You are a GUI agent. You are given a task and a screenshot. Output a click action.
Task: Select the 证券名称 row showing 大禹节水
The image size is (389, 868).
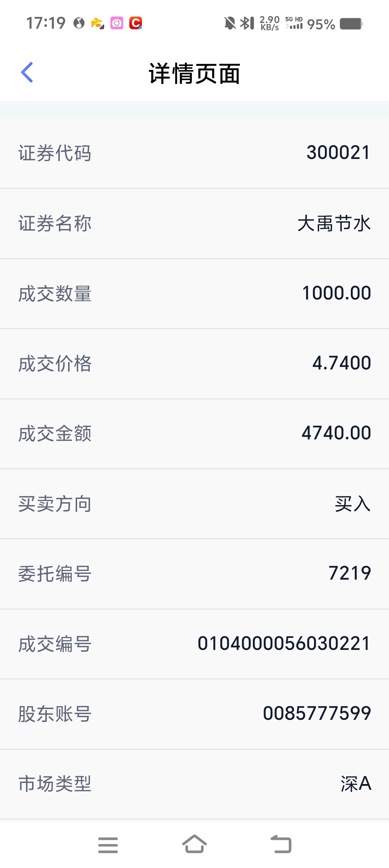click(x=194, y=223)
